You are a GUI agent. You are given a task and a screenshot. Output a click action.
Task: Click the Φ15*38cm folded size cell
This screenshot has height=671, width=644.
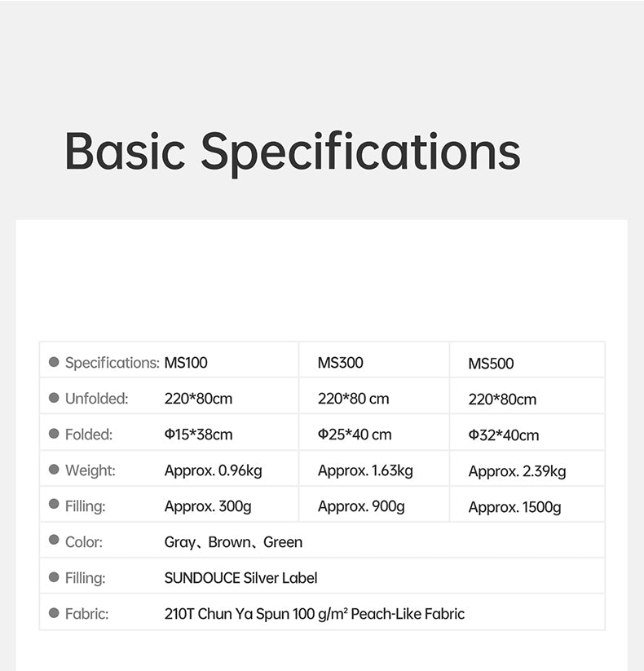tap(199, 435)
